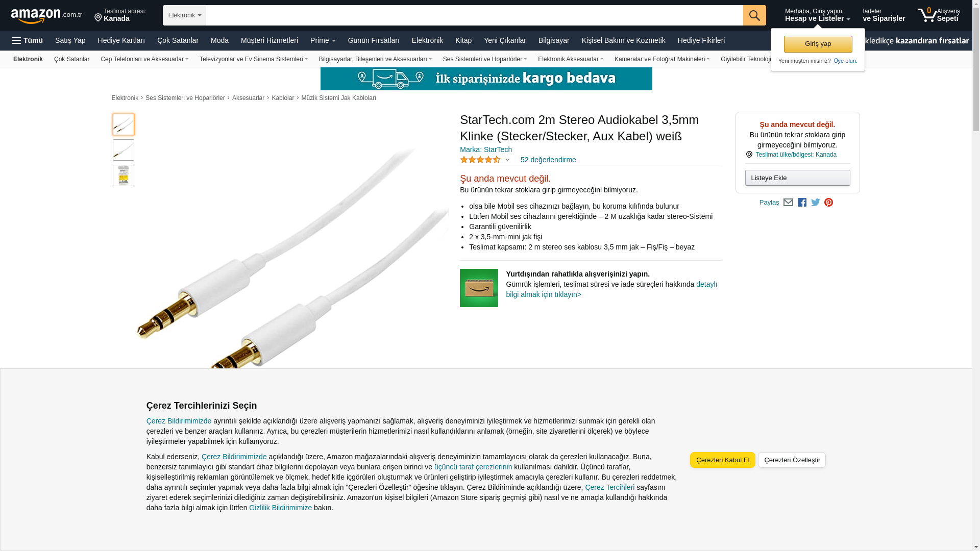Open the Bilgisayar navigation item
Viewport: 980px width, 551px height.
[x=554, y=40]
